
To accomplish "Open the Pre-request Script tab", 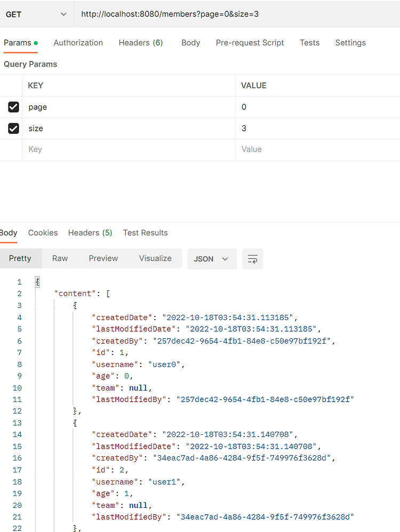I will [250, 43].
